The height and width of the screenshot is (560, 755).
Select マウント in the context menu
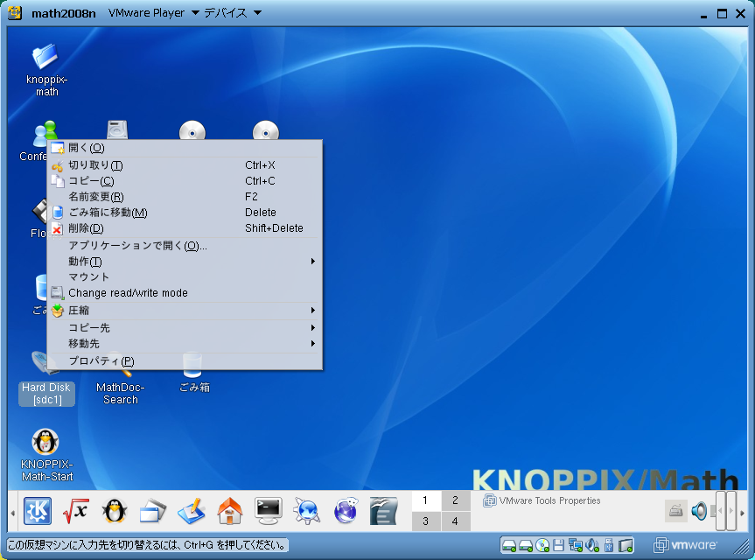pyautogui.click(x=185, y=276)
